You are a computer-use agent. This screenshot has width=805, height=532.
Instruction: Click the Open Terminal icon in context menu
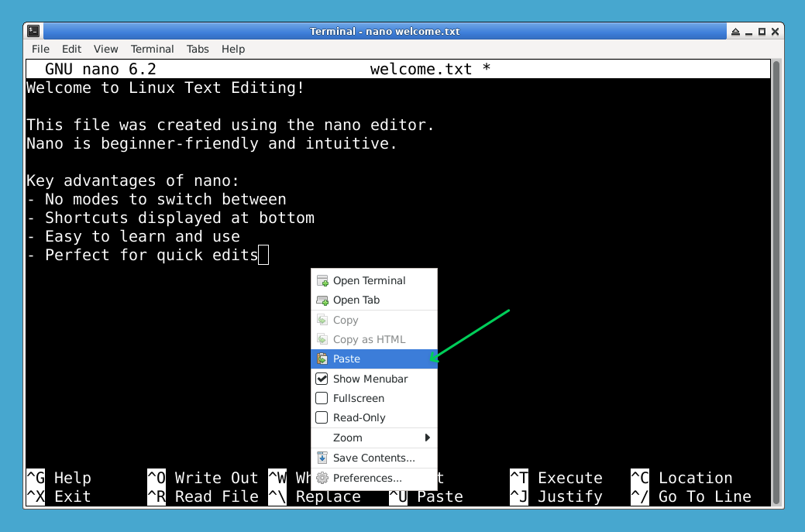322,280
